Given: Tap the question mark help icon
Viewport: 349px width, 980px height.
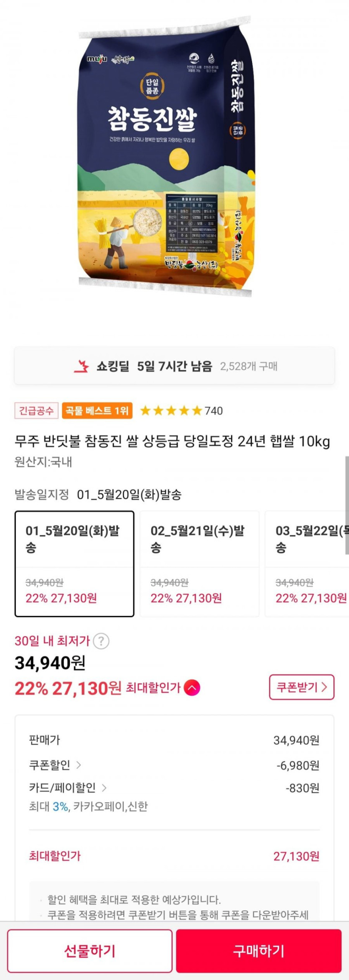Looking at the screenshot, I should pyautogui.click(x=101, y=641).
